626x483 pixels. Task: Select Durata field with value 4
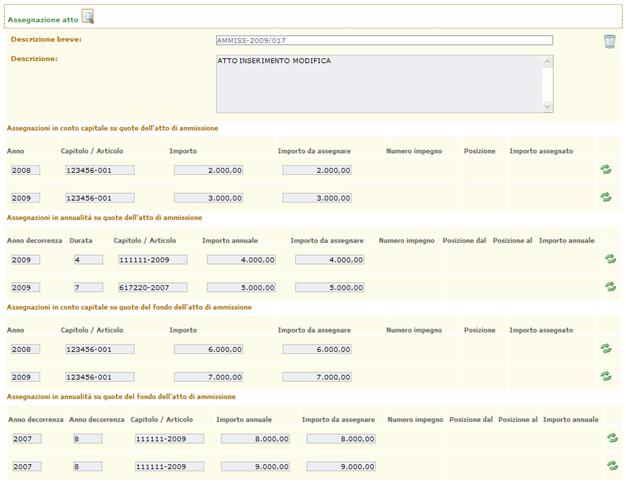(x=89, y=260)
